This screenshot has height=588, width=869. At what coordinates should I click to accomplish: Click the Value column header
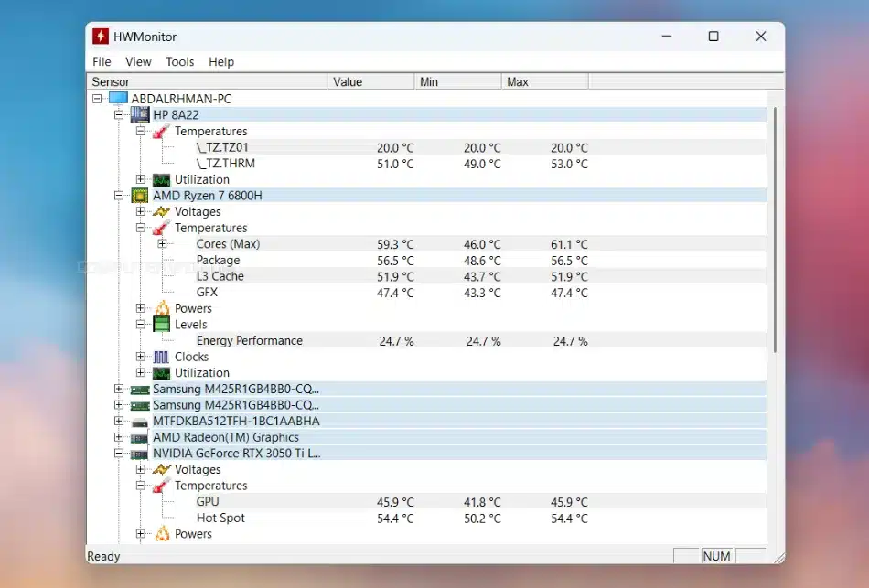coord(370,82)
